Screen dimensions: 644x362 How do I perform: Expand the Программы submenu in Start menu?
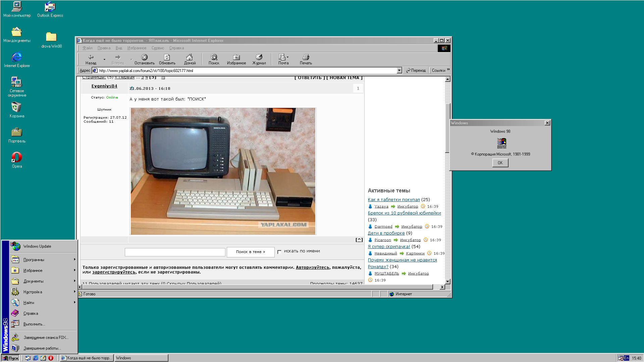point(44,260)
